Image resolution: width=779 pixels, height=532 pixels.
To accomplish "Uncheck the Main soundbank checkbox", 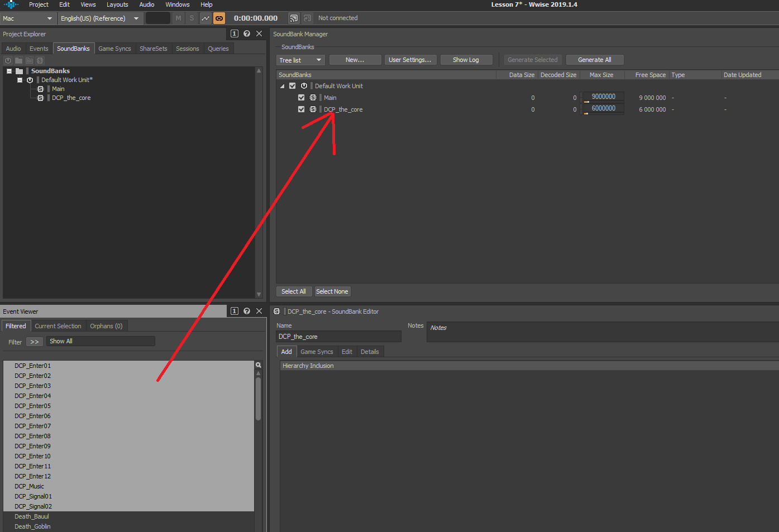I will (301, 98).
